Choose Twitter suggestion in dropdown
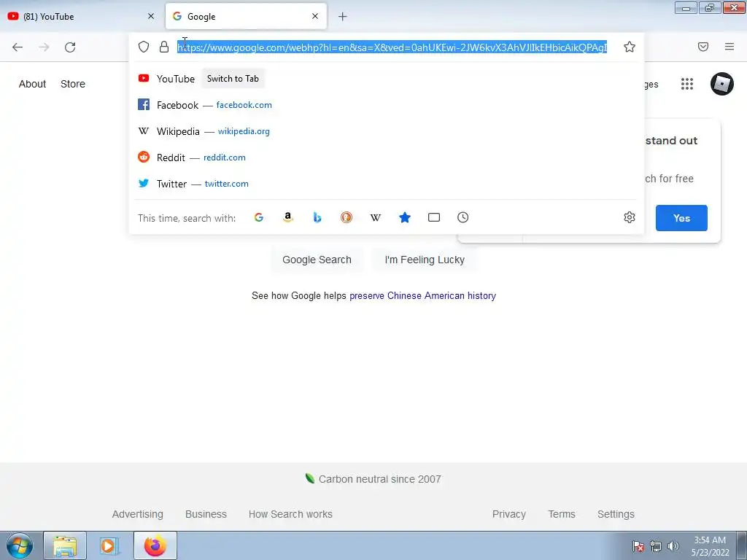Viewport: 747px width, 560px height. tap(386, 183)
